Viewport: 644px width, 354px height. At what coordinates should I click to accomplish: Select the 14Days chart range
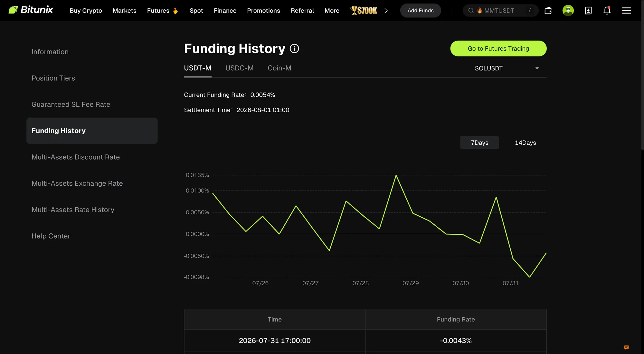525,143
